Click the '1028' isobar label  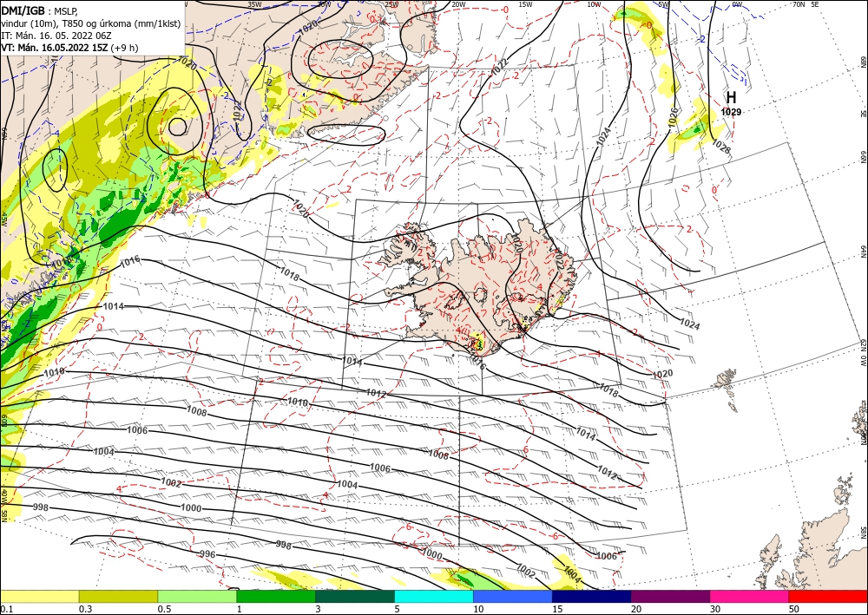[720, 147]
